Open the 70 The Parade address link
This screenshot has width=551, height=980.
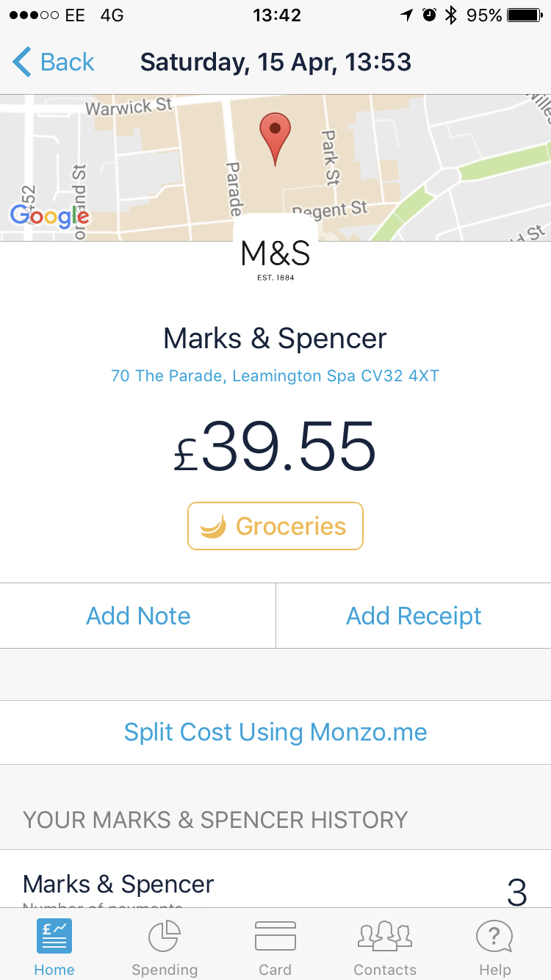pos(275,376)
